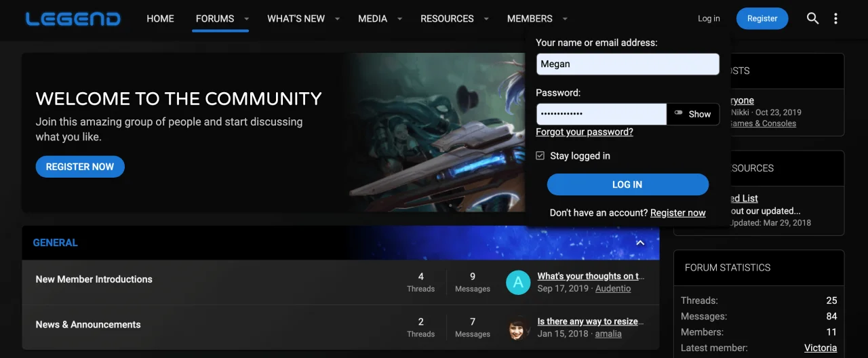Toggle the Show password button

click(x=693, y=114)
